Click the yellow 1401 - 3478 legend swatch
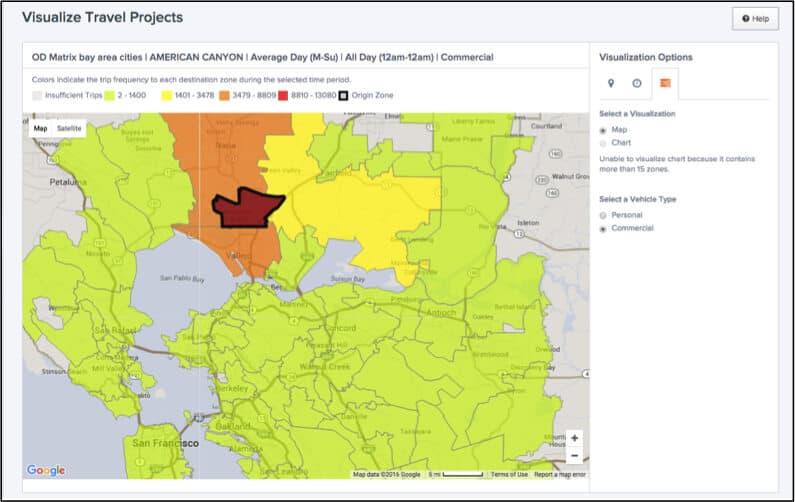795x502 pixels. (165, 96)
